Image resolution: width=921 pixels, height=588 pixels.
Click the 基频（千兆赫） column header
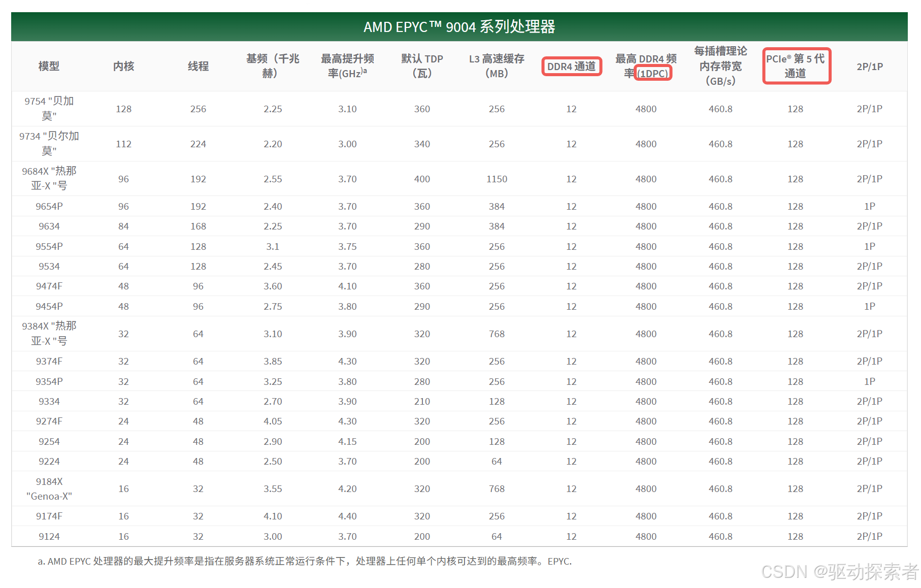[x=273, y=66]
